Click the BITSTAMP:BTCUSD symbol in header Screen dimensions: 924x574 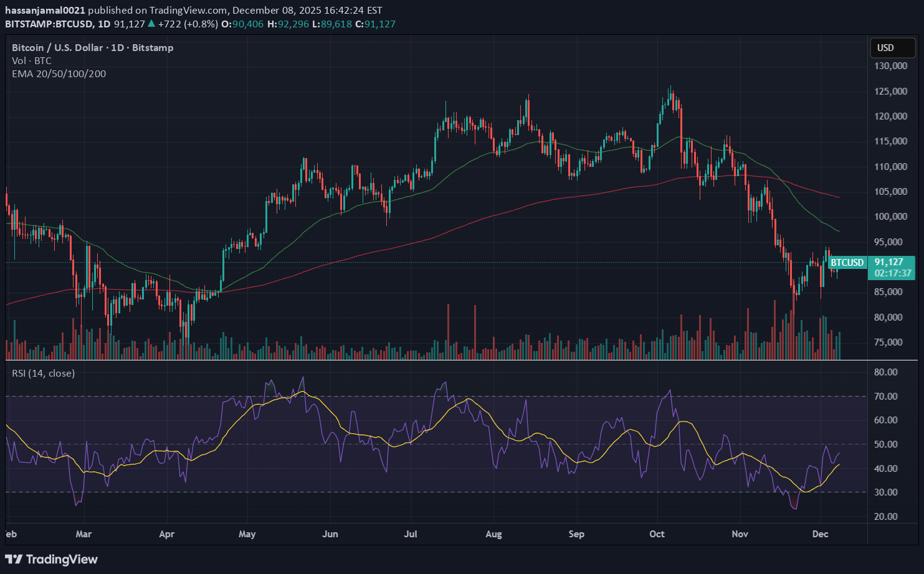click(49, 24)
